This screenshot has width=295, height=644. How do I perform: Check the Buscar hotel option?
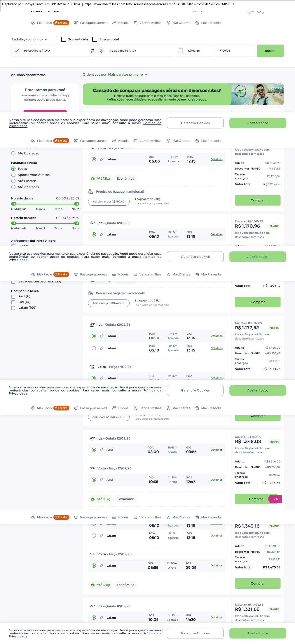pos(95,40)
